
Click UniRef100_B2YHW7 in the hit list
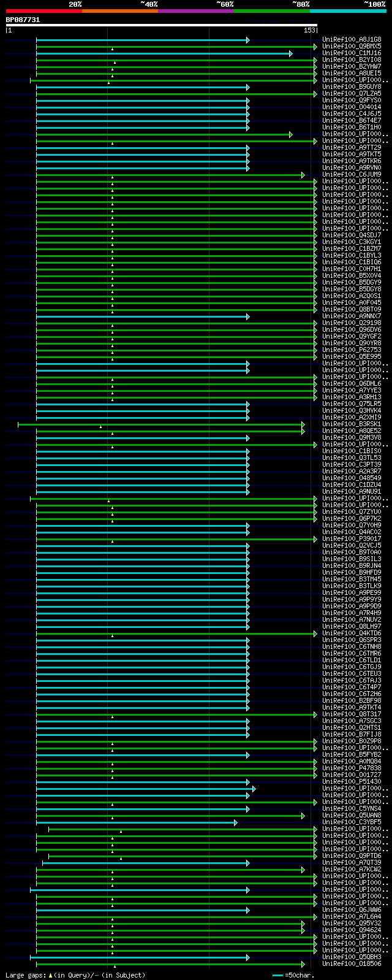(x=352, y=67)
